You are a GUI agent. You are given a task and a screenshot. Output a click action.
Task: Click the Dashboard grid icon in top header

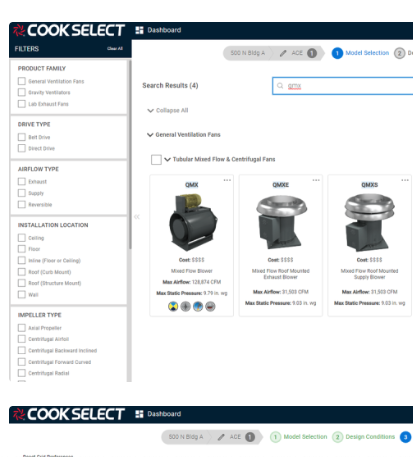coord(139,30)
